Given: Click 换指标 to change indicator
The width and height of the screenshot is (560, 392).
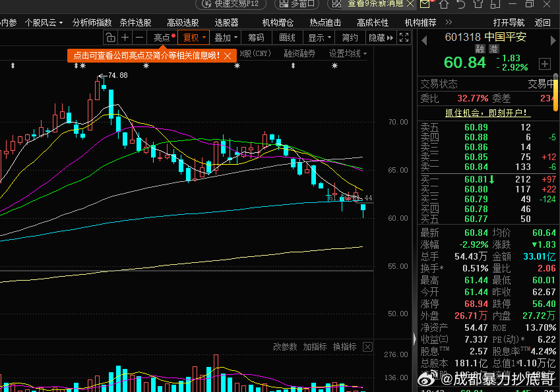Looking at the screenshot, I should coord(345,347).
